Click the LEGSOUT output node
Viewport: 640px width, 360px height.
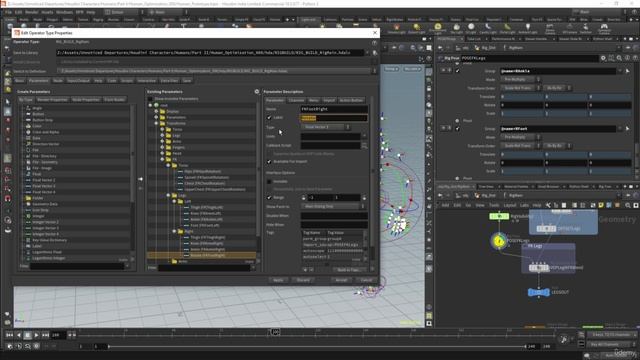539,292
